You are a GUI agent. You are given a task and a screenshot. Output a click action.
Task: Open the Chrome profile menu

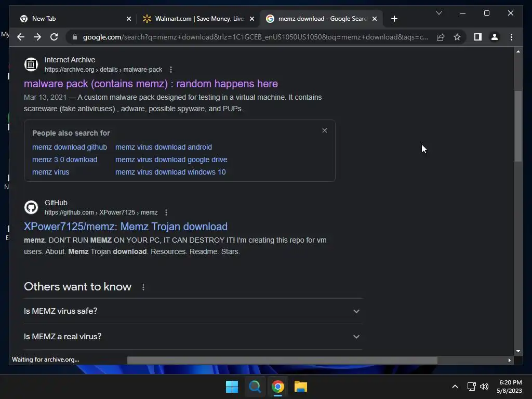495,37
